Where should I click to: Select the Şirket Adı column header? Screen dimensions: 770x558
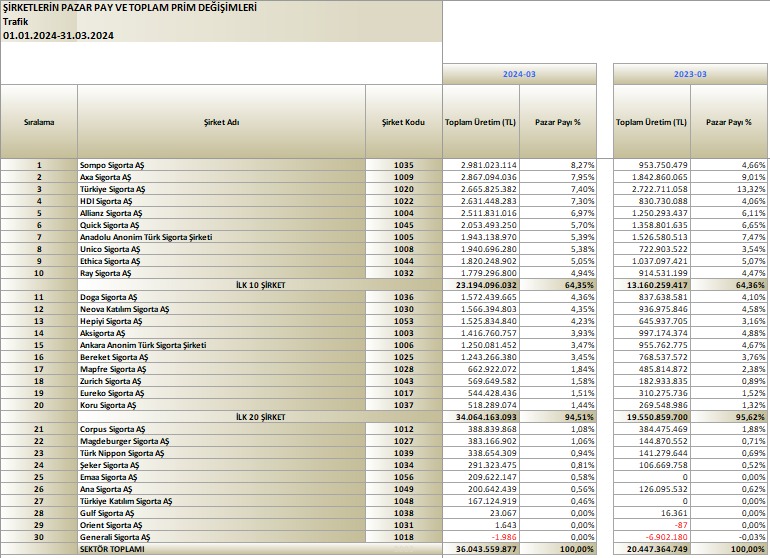(221, 122)
